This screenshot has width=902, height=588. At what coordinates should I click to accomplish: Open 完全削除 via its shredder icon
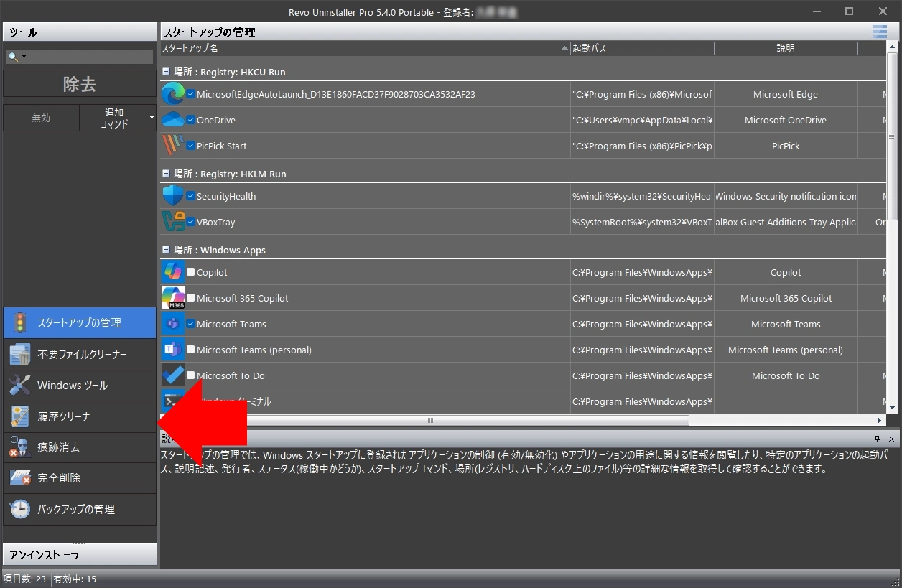click(x=20, y=478)
